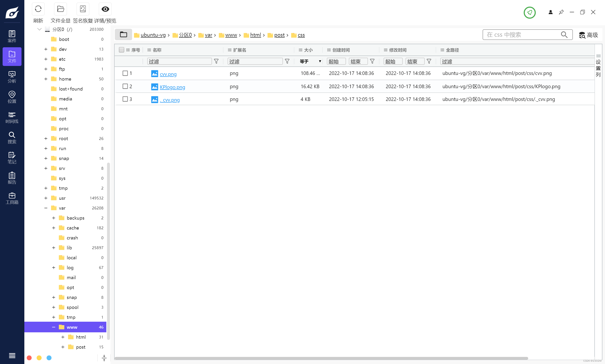This screenshot has width=605, height=364.
Task: Switch to the Case (案件) sidebar tab
Action: coord(12,36)
